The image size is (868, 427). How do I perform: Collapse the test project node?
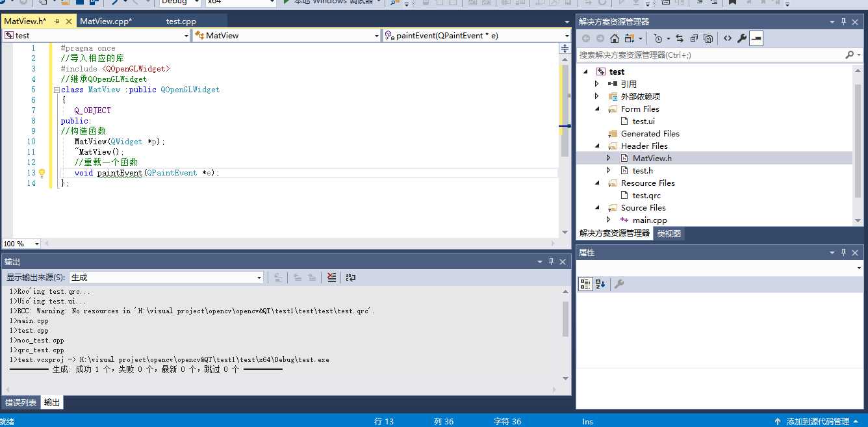click(585, 72)
